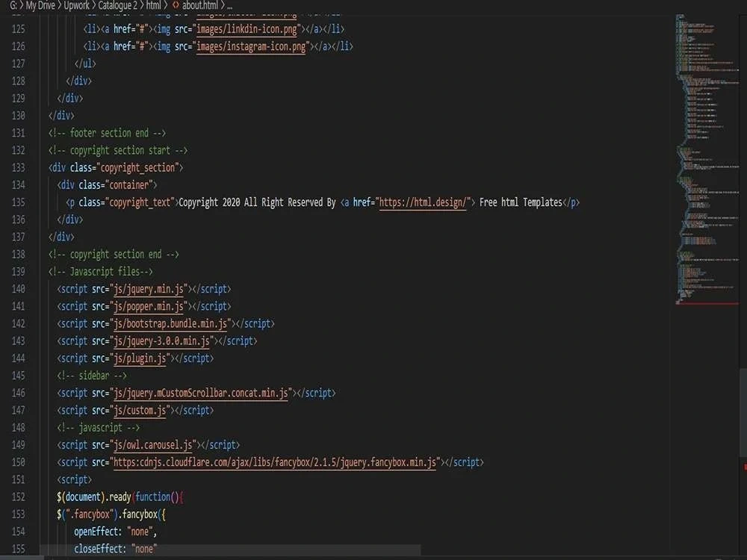Follow the jquery.mCustomScrollbar.concat.min.js link
Viewport: 747px width, 560px height.
coord(201,393)
